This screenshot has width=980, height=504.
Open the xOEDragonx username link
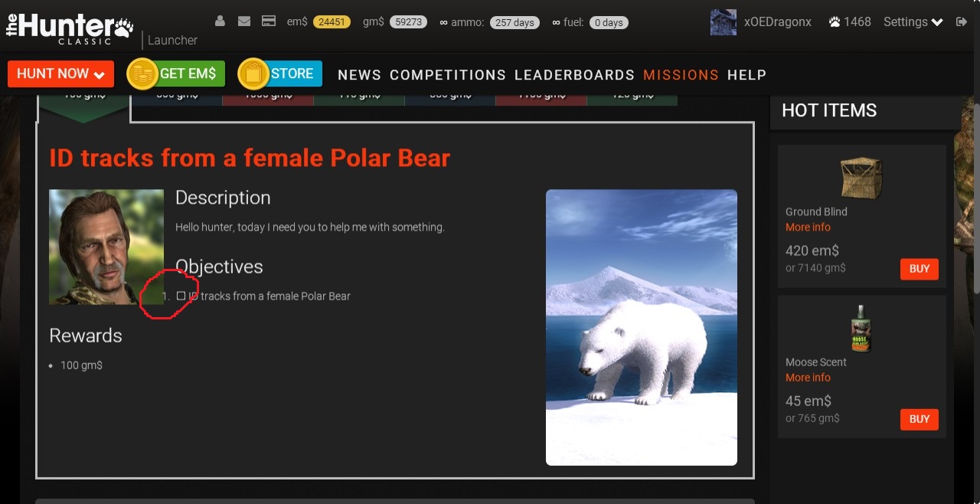pos(778,22)
